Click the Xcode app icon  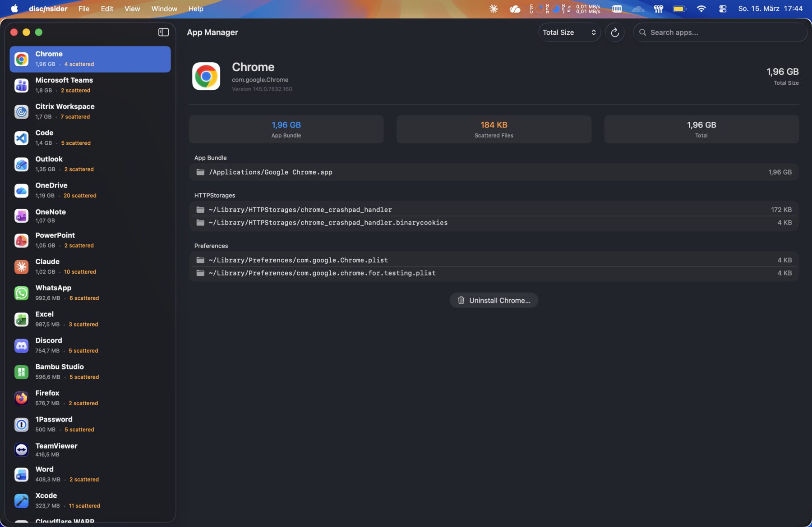(21, 500)
